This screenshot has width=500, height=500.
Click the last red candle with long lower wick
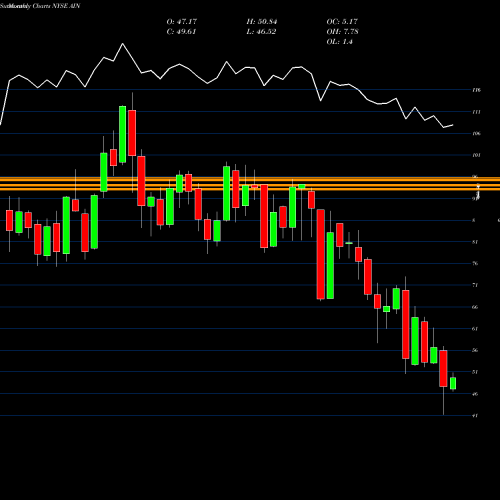(443, 368)
